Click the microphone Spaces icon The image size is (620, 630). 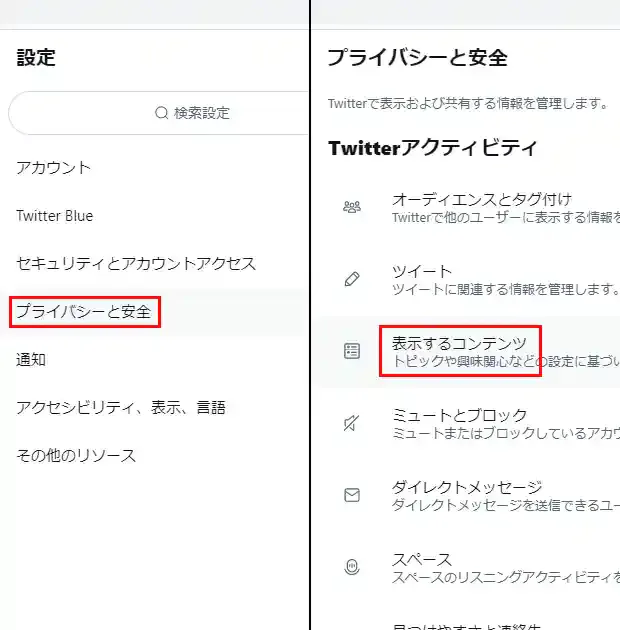pyautogui.click(x=352, y=567)
